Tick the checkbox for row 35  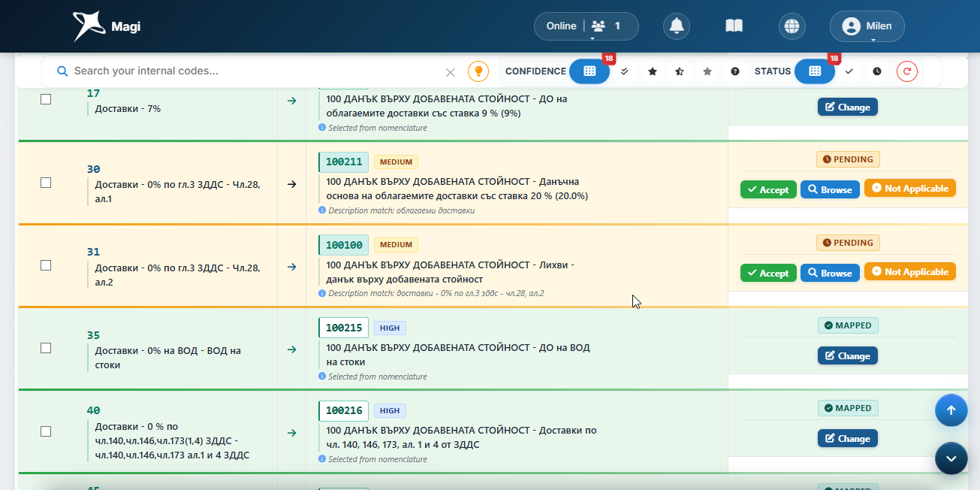point(46,348)
